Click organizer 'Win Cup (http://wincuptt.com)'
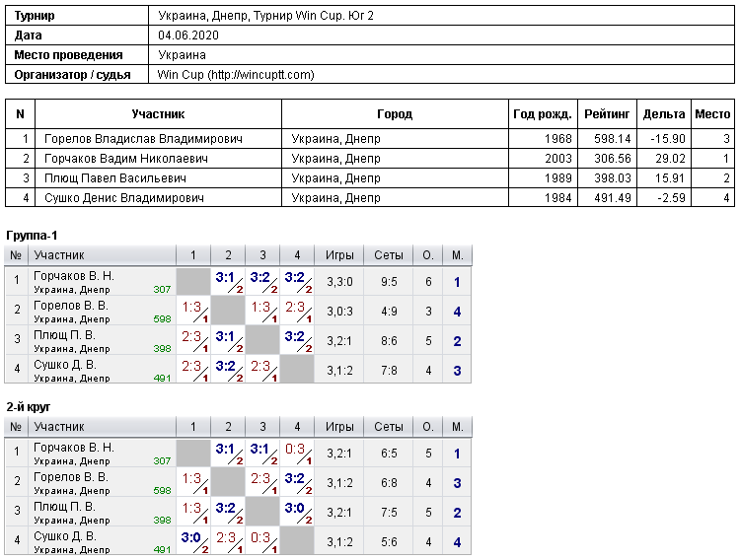 236,75
